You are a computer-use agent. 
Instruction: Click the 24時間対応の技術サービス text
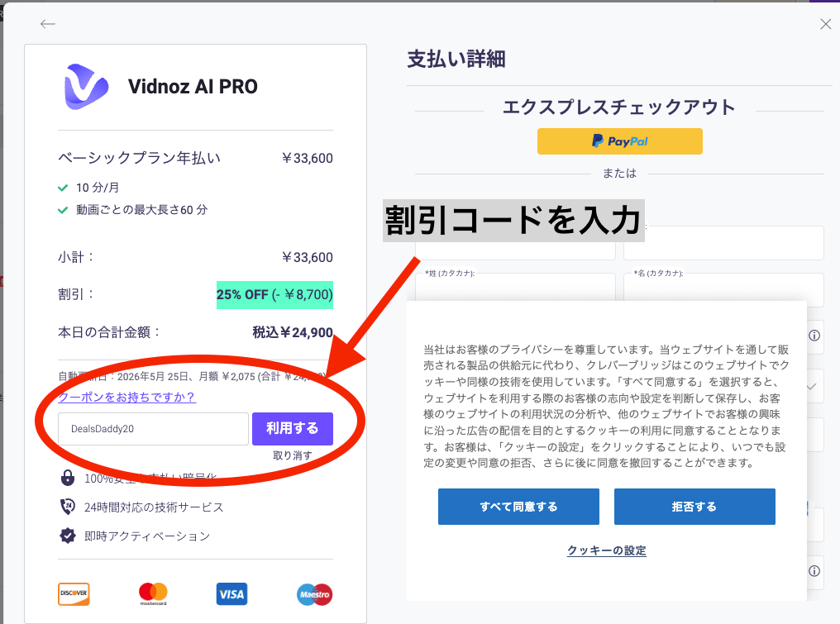(154, 507)
